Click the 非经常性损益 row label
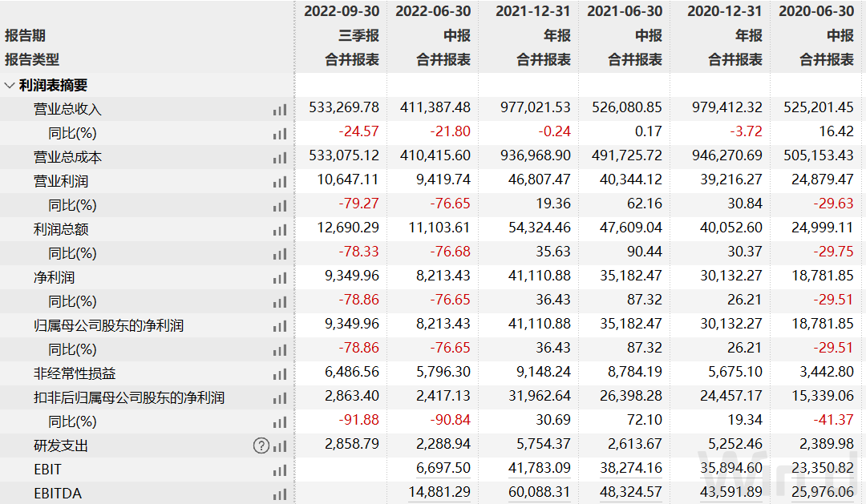This screenshot has height=504, width=866. (x=75, y=373)
